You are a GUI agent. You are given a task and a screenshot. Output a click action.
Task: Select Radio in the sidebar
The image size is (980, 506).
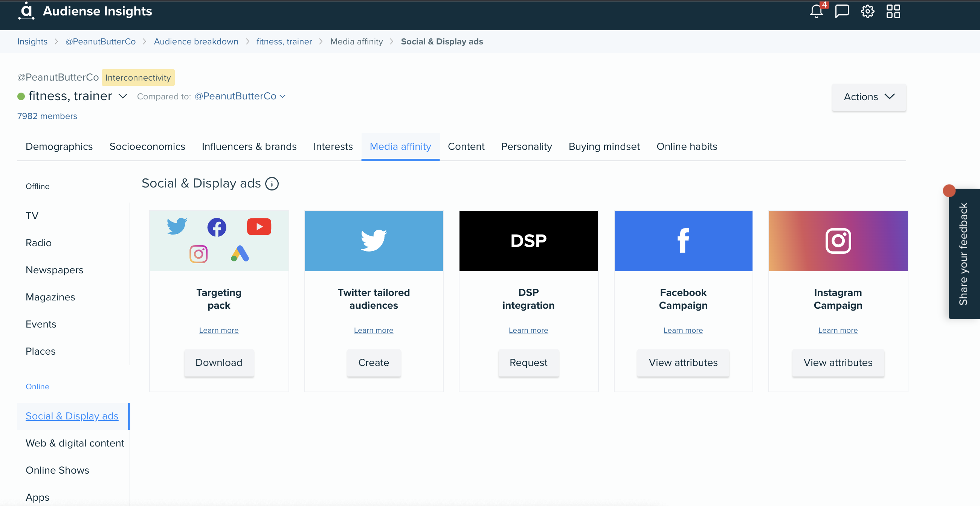(38, 243)
